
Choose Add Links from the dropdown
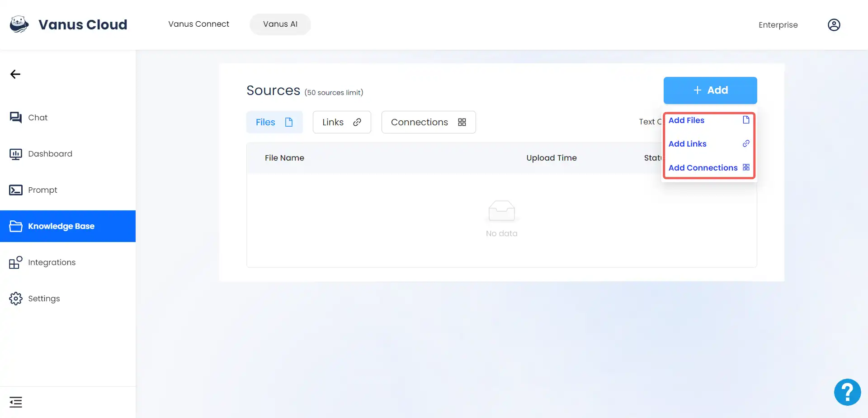pos(709,144)
